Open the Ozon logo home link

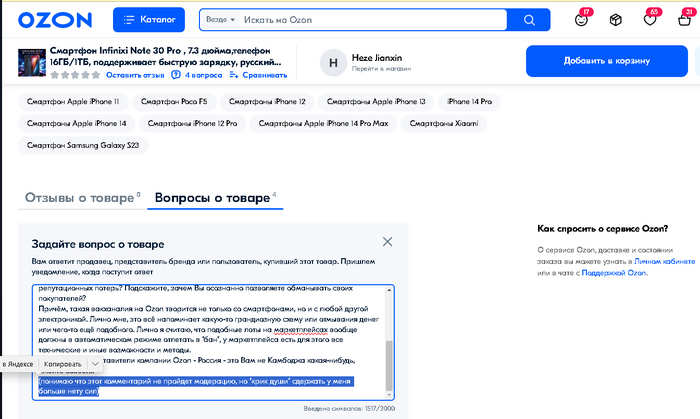pos(55,20)
